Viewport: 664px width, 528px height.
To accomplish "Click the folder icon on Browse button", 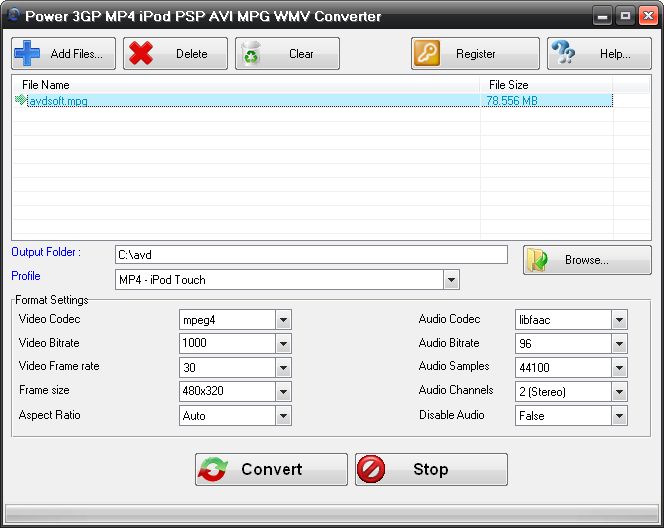I will (538, 260).
